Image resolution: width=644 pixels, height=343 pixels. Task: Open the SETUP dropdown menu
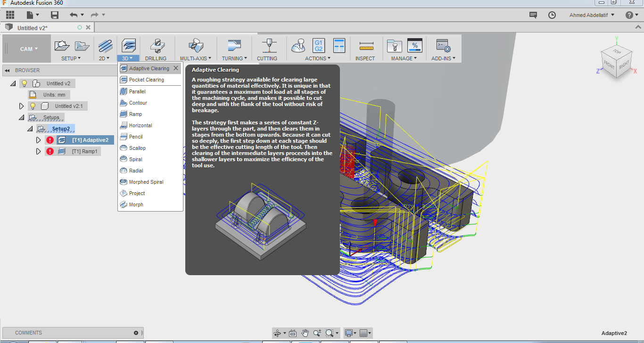(71, 58)
